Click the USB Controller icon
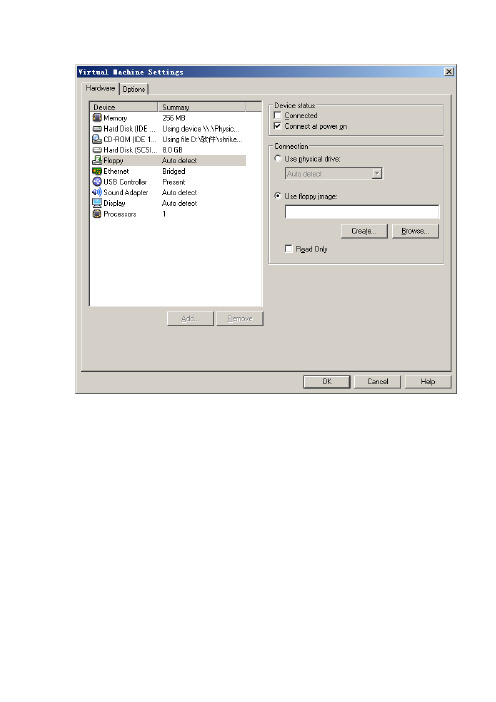Image resolution: width=496 pixels, height=702 pixels. 97,182
